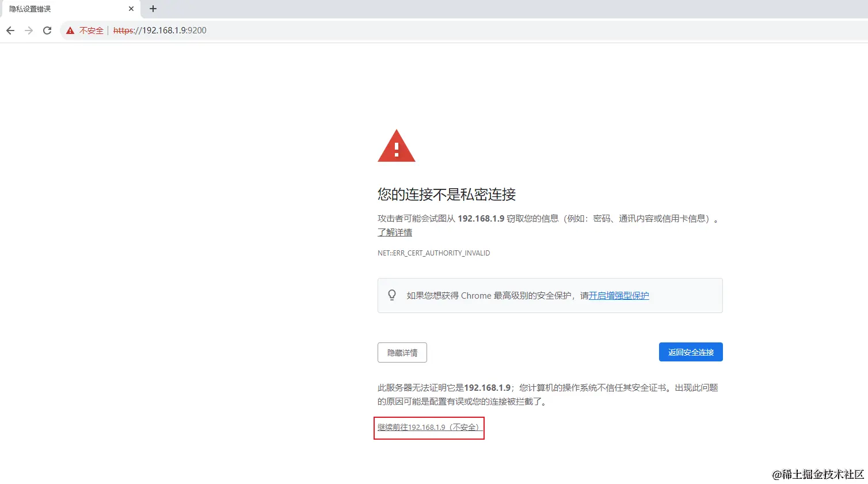Reload the page with the refresh icon
This screenshot has width=868, height=484.
47,31
